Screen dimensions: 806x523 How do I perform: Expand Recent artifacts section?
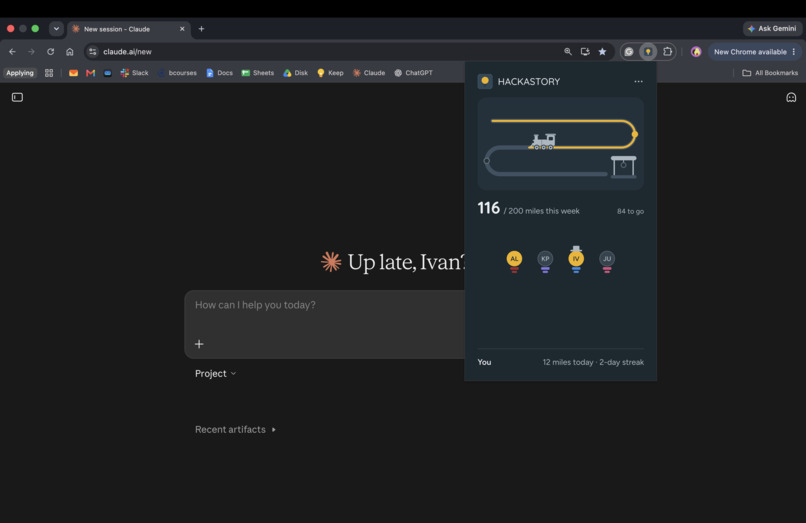point(235,429)
